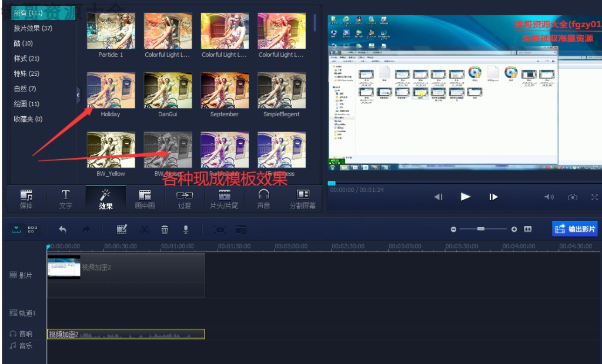Take snapshot with camera icon
This screenshot has width=602, height=364.
click(573, 197)
